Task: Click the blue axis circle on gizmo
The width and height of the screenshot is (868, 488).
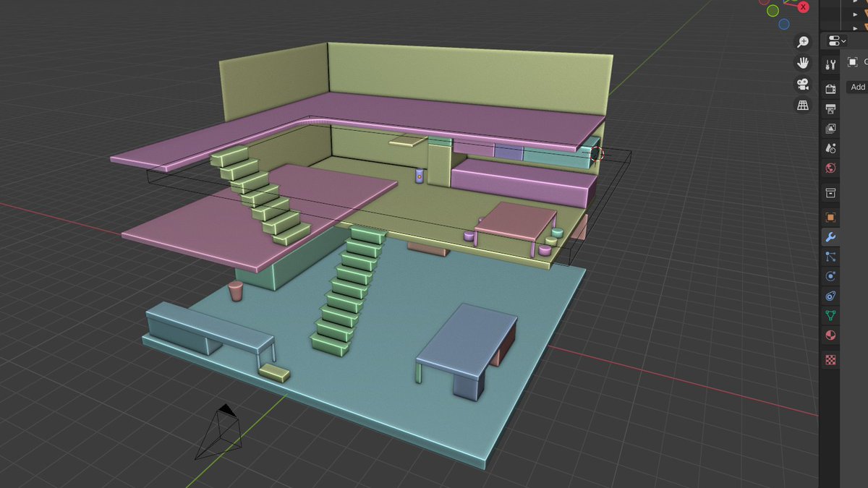Action: coord(784,24)
